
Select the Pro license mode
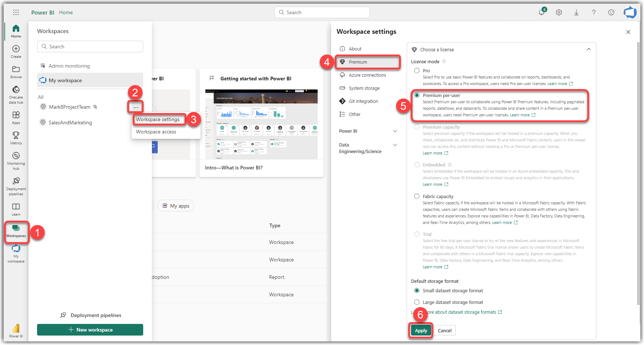[417, 71]
